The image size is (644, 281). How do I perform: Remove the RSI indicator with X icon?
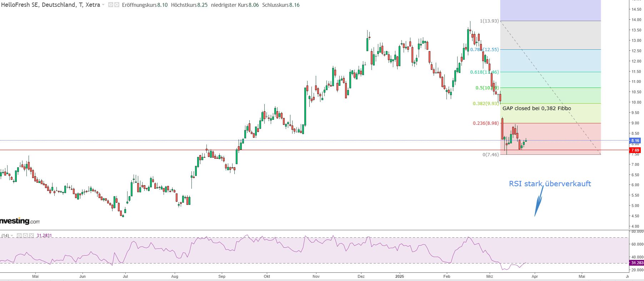pyautogui.click(x=31, y=236)
